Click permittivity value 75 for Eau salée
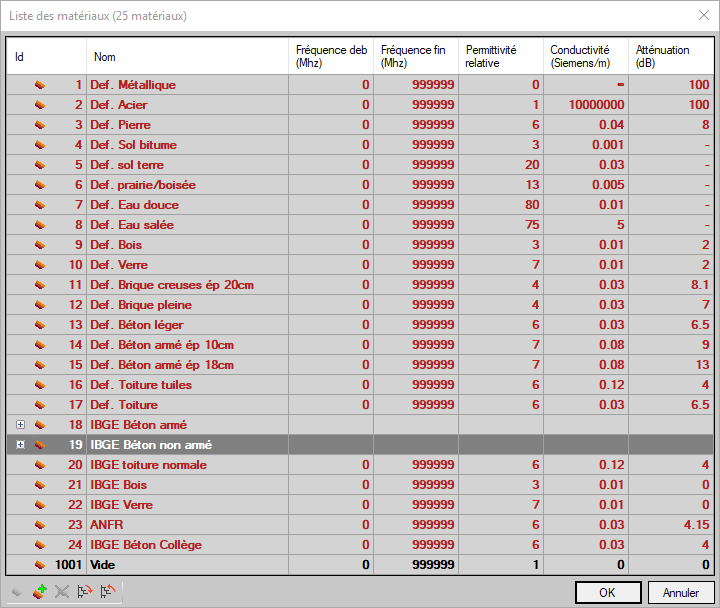 pyautogui.click(x=532, y=225)
